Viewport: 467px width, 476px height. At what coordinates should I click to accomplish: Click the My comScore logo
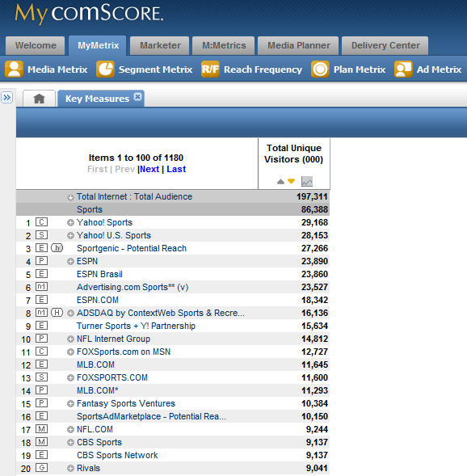[89, 14]
